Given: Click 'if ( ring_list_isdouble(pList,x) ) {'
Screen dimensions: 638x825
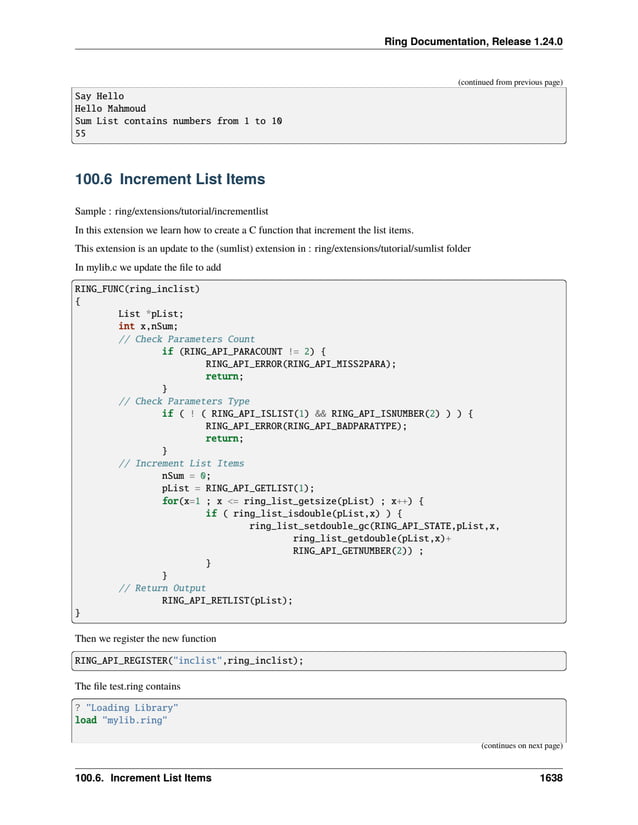Looking at the screenshot, I should click(304, 514).
